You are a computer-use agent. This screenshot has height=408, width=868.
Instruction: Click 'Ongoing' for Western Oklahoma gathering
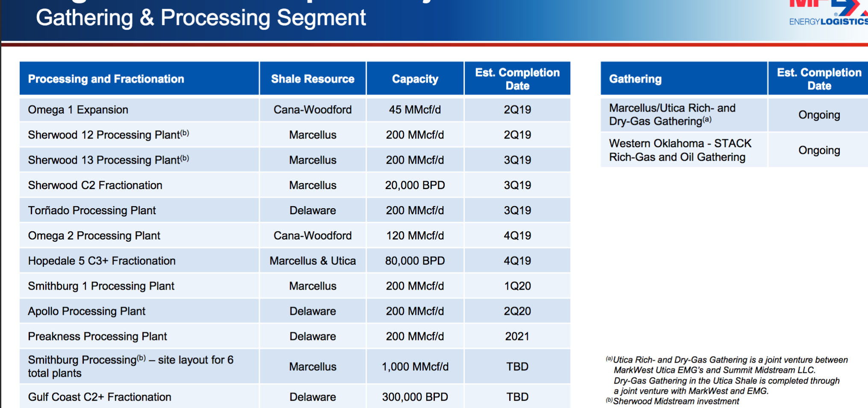(819, 151)
